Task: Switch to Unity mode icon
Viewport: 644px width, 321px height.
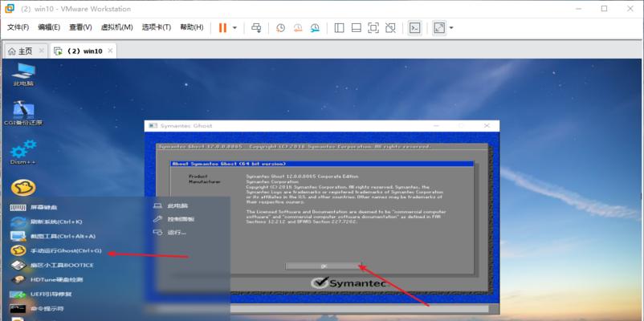Action: point(390,28)
